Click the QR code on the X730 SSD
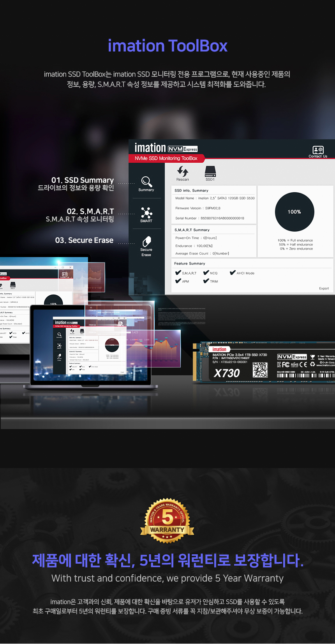The height and width of the screenshot is (644, 335). coord(260,369)
